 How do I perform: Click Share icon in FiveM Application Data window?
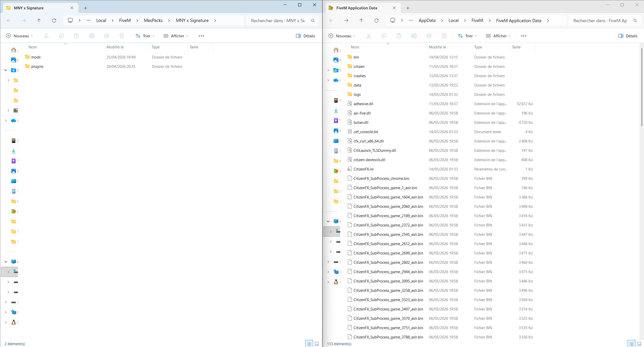[429, 36]
